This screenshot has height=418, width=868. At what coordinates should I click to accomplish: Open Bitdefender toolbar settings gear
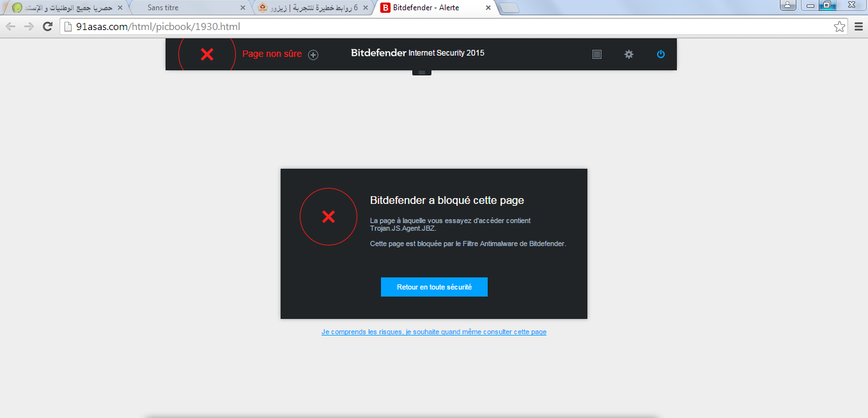629,54
